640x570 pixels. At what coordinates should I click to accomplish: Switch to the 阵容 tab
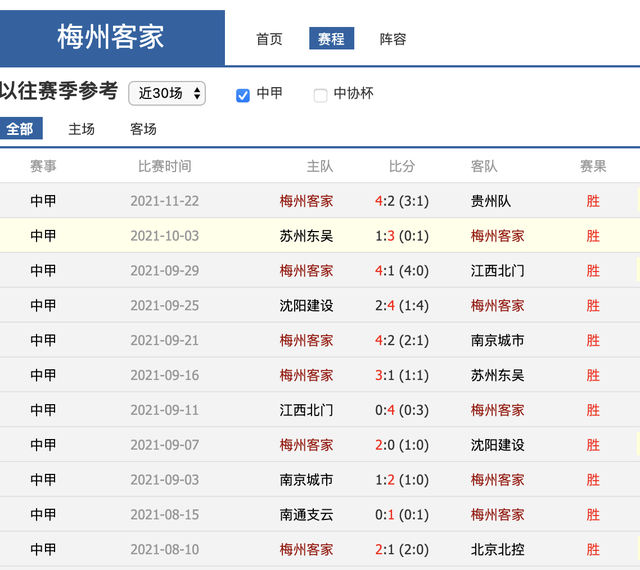point(393,39)
